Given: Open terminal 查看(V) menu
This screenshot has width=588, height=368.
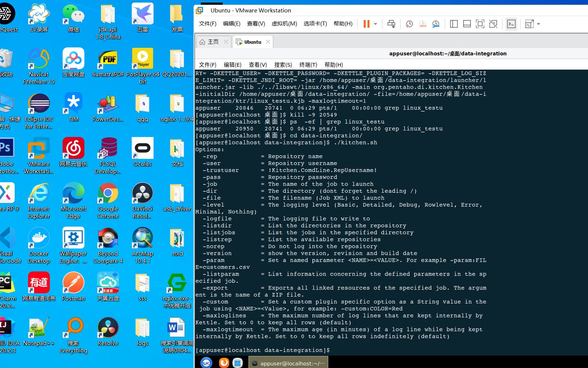Looking at the screenshot, I should click(258, 64).
